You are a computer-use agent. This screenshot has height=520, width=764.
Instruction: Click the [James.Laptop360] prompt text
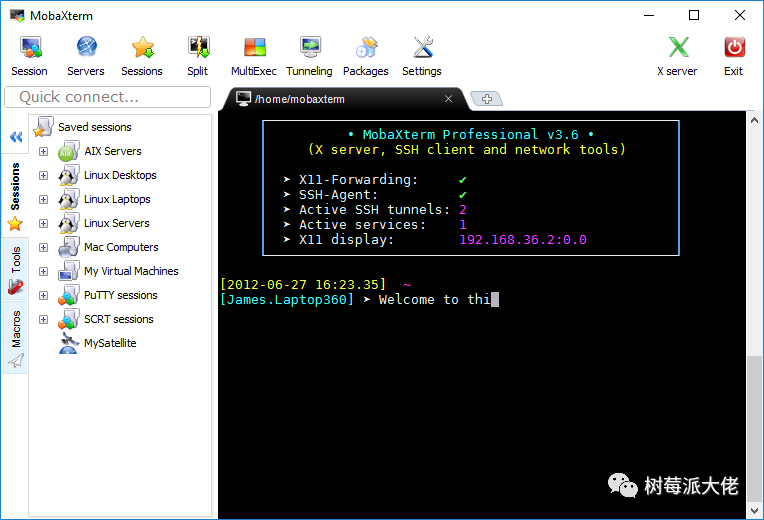click(x=286, y=299)
